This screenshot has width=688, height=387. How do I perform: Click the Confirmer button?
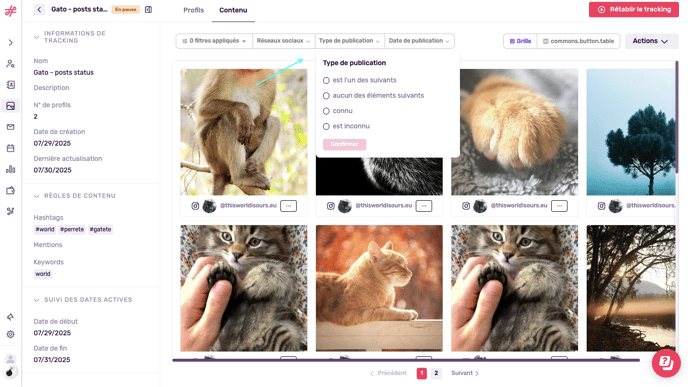pos(344,144)
